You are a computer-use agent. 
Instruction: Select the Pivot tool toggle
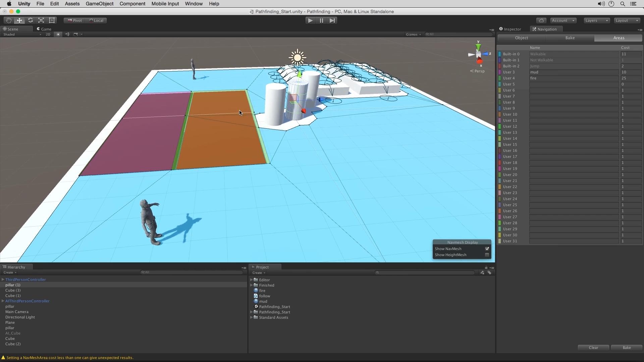tap(74, 20)
